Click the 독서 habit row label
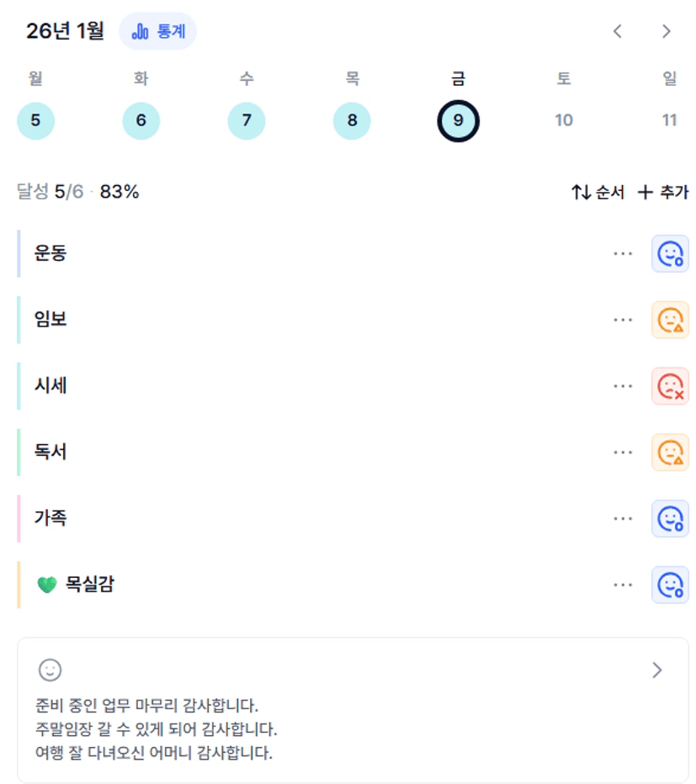Screen dimensions: 696x784 pos(50,453)
